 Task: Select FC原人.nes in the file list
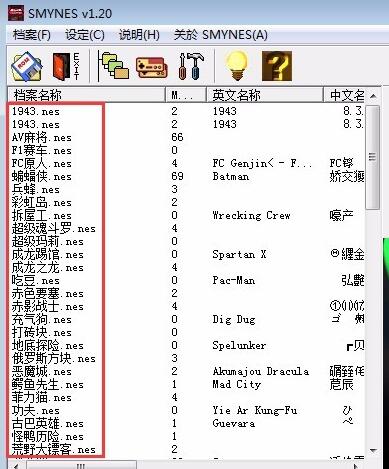[42, 163]
